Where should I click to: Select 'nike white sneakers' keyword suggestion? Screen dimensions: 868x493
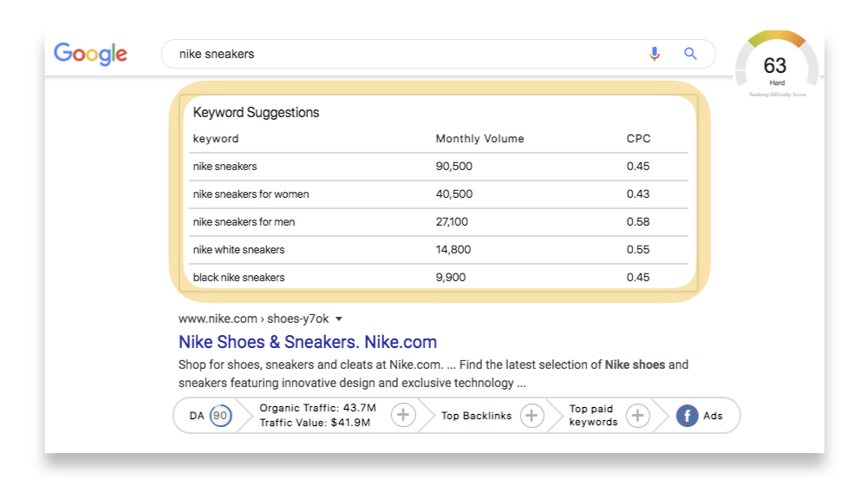point(238,250)
